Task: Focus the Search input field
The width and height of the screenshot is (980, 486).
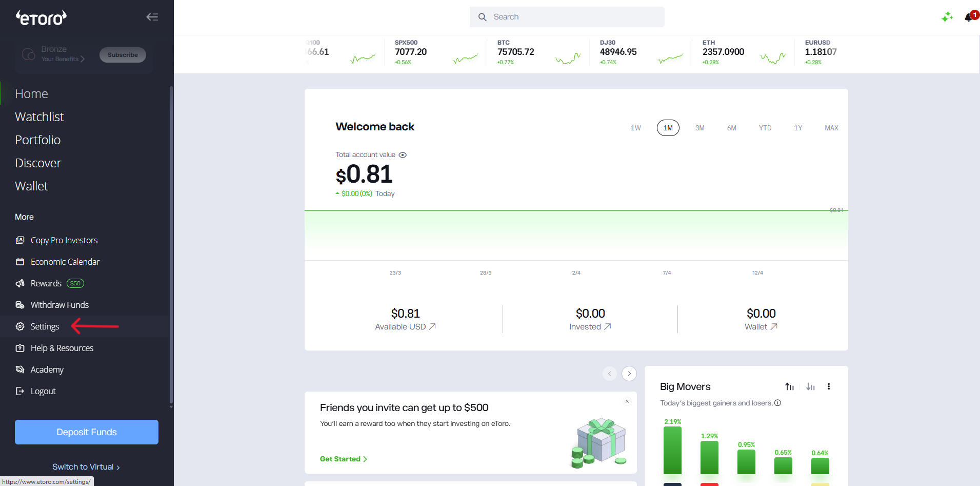Action: click(x=567, y=17)
